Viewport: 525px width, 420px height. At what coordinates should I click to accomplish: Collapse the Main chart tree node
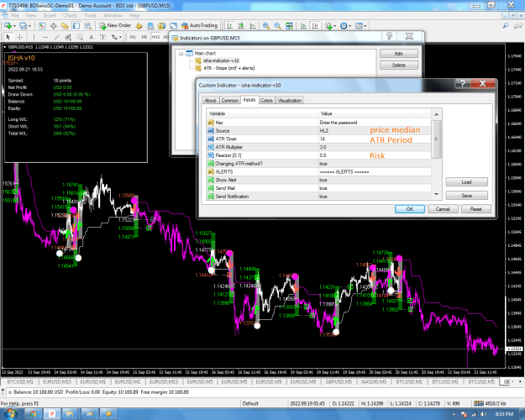click(181, 54)
